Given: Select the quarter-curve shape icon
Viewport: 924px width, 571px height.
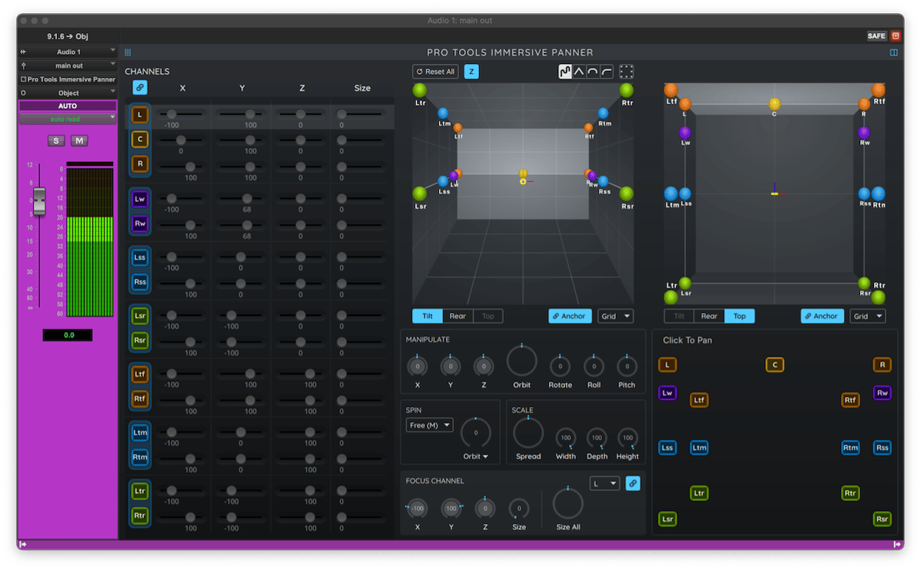Looking at the screenshot, I should click(x=607, y=72).
